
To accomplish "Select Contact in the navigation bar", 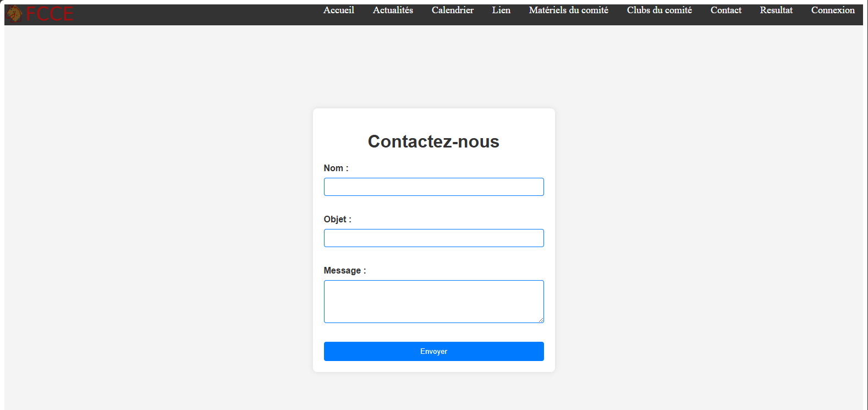I will tap(726, 10).
